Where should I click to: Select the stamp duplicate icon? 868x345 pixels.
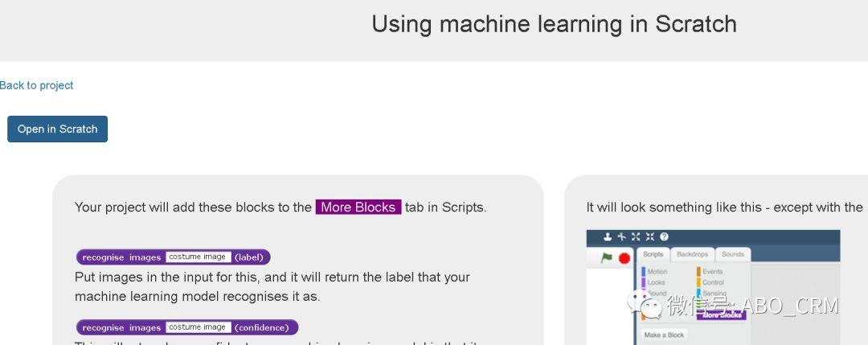[x=608, y=237]
